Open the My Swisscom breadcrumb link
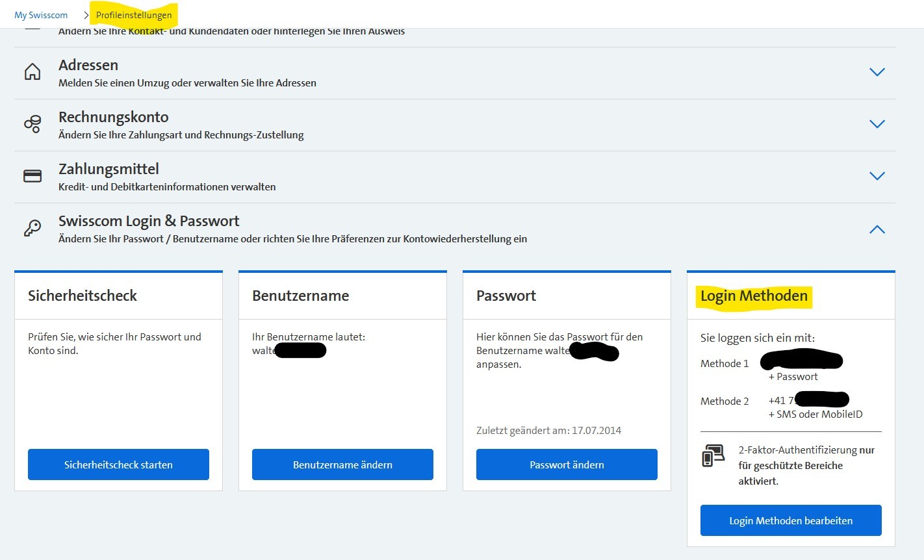The width and height of the screenshot is (924, 560). tap(41, 15)
